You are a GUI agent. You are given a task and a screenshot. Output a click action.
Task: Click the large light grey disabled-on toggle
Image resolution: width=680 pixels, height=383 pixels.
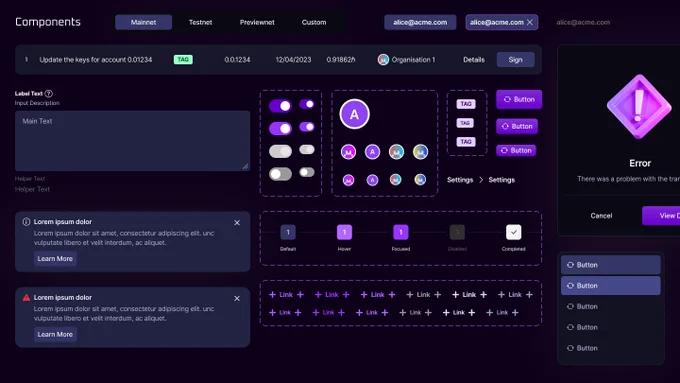click(x=280, y=151)
